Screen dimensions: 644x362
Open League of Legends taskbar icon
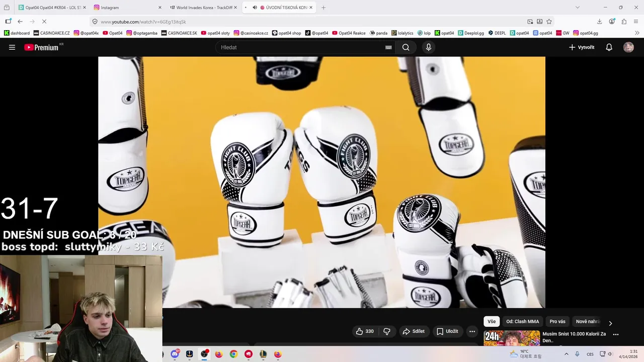tap(263, 354)
